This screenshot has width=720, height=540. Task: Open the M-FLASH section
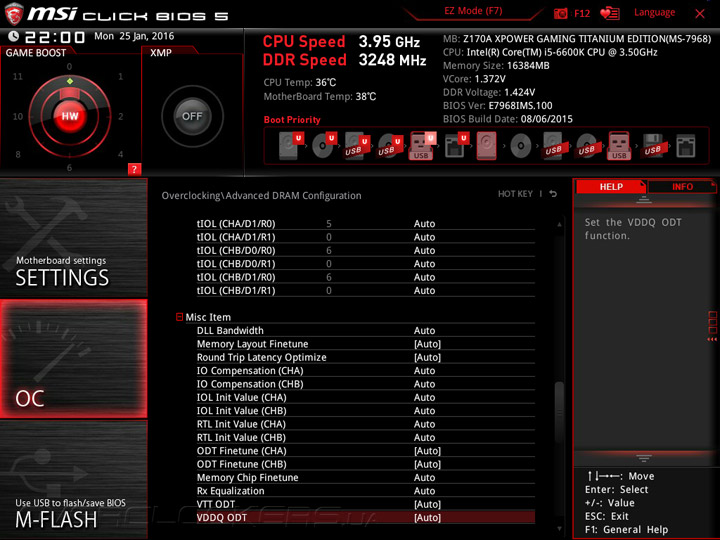click(73, 479)
